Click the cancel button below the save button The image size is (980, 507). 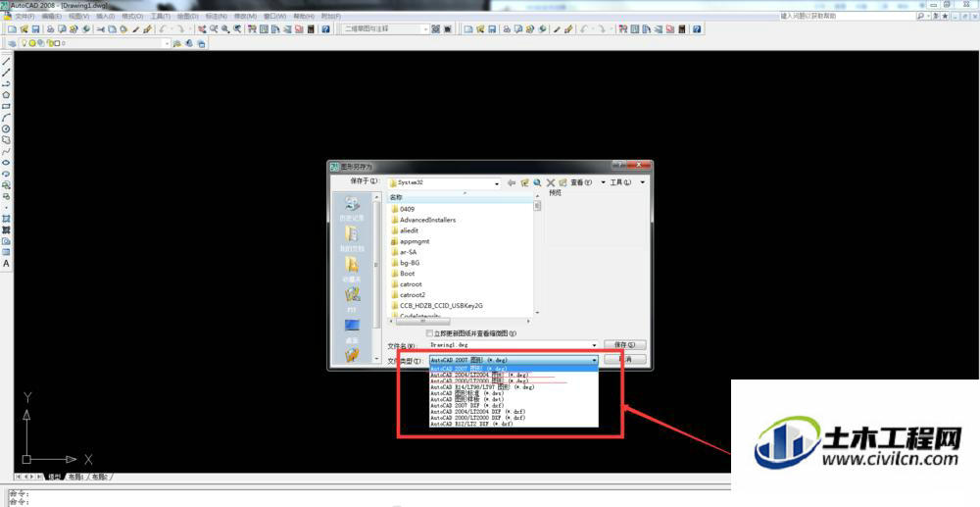(x=625, y=360)
